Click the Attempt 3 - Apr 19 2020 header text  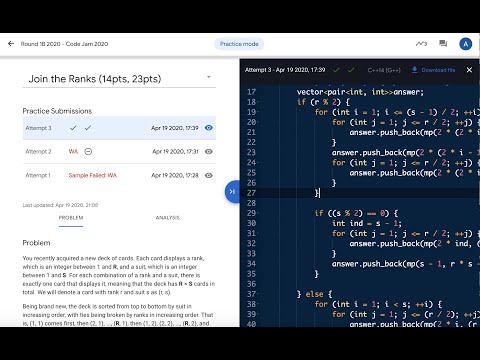pyautogui.click(x=285, y=70)
